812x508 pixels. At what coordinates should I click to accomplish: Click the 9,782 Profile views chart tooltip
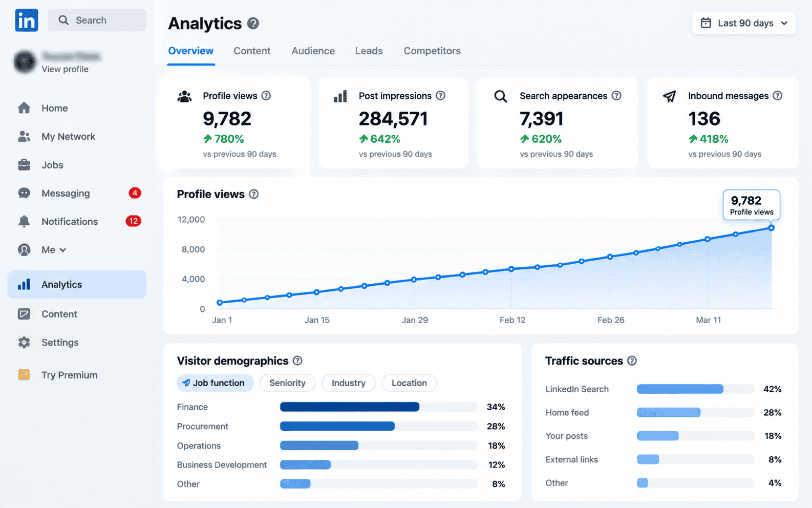click(751, 205)
